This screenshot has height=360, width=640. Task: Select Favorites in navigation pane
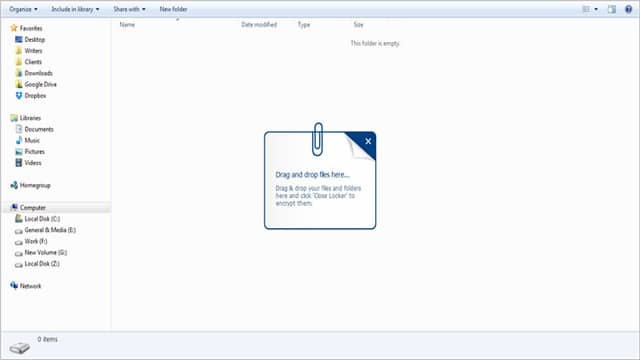click(31, 28)
